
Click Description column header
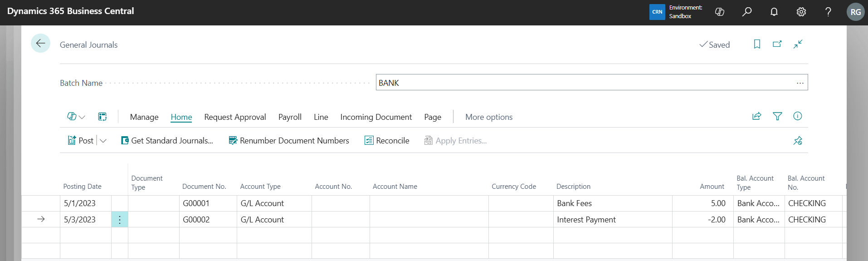coord(573,187)
